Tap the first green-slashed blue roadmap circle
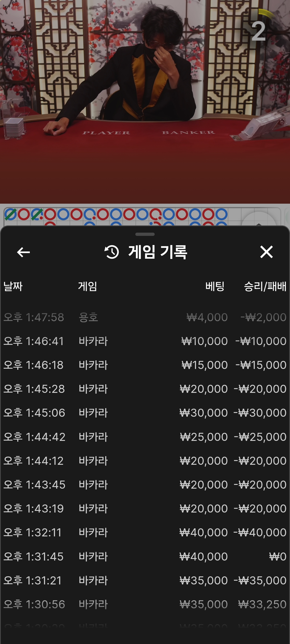 point(11,214)
